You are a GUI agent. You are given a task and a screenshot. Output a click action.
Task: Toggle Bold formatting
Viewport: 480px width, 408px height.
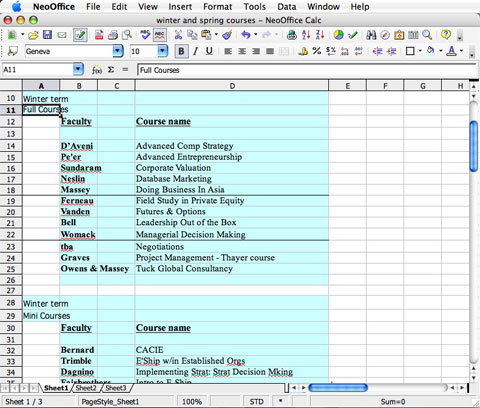click(181, 51)
